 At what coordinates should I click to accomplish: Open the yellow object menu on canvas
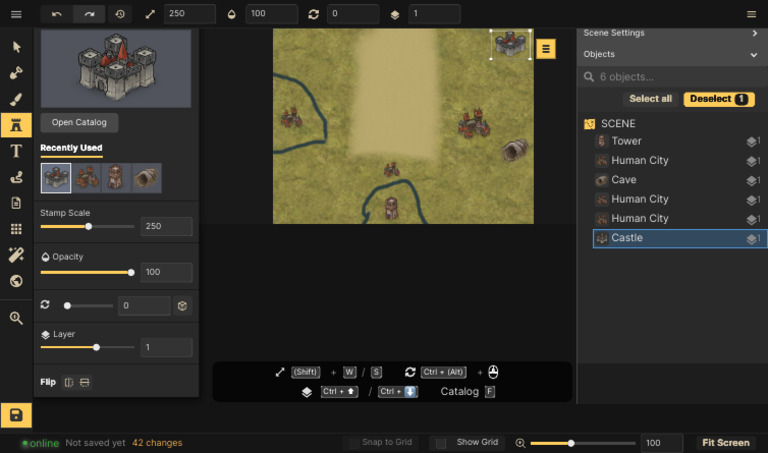point(546,49)
